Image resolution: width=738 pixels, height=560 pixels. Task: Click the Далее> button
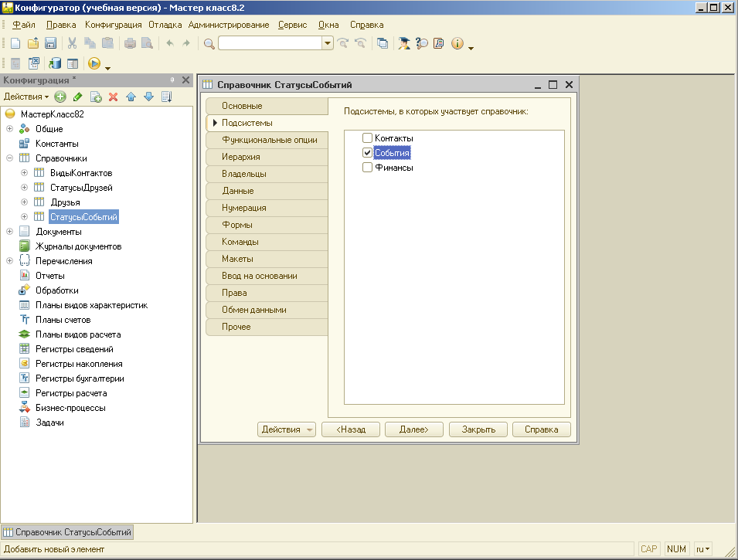[x=413, y=429]
